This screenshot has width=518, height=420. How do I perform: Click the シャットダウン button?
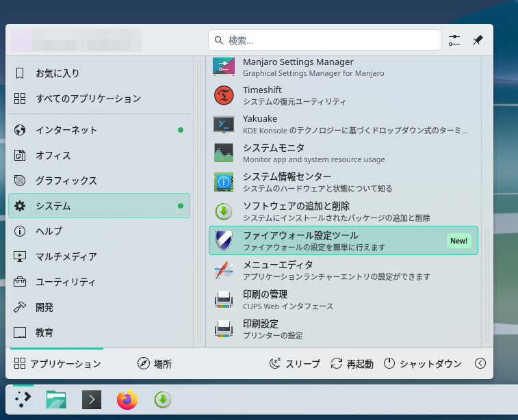point(422,364)
